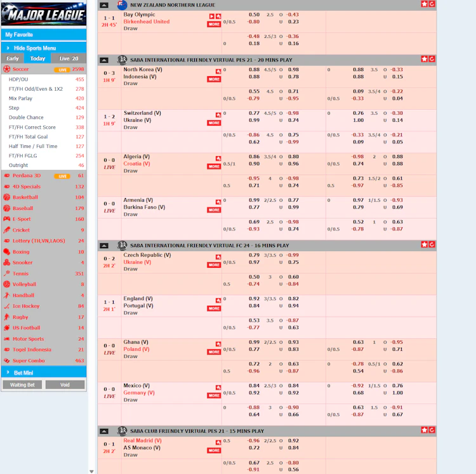The image size is (476, 474).
Task: Click the Major League logo
Action: click(x=44, y=13)
